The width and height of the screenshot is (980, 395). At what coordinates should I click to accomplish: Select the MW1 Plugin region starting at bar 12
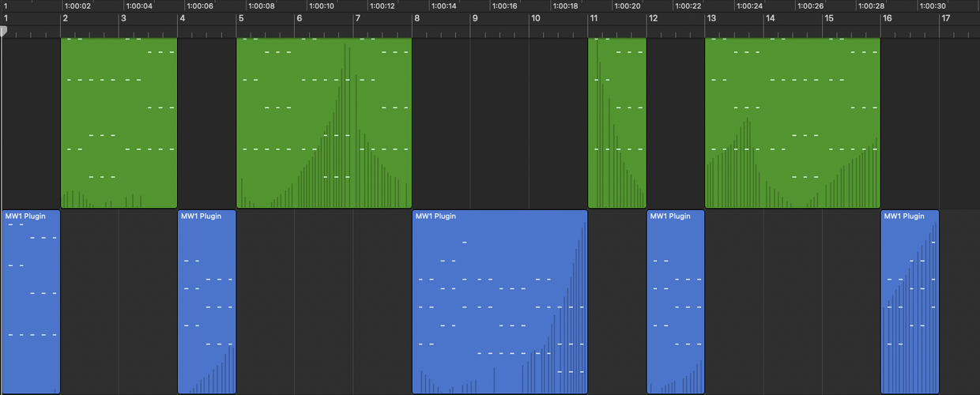pyautogui.click(x=676, y=302)
